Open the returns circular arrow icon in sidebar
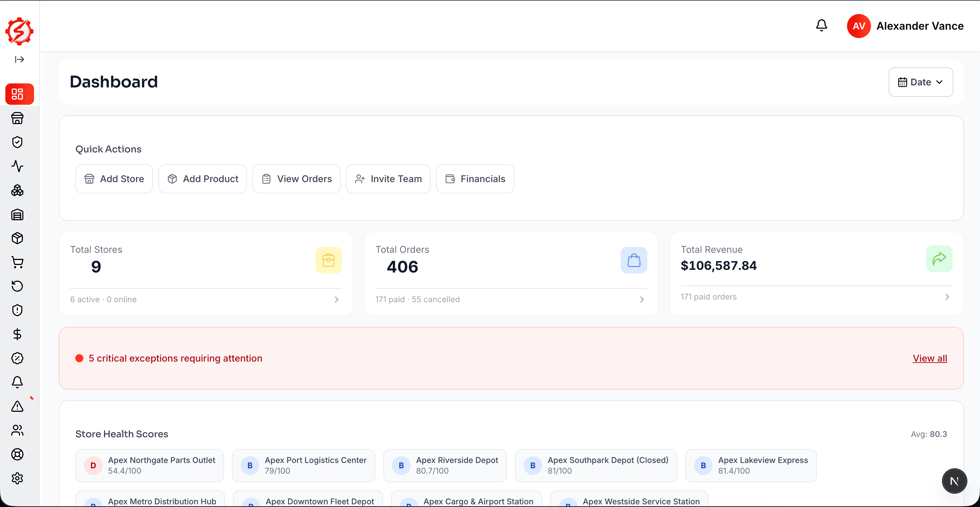The image size is (980, 507). tap(17, 286)
